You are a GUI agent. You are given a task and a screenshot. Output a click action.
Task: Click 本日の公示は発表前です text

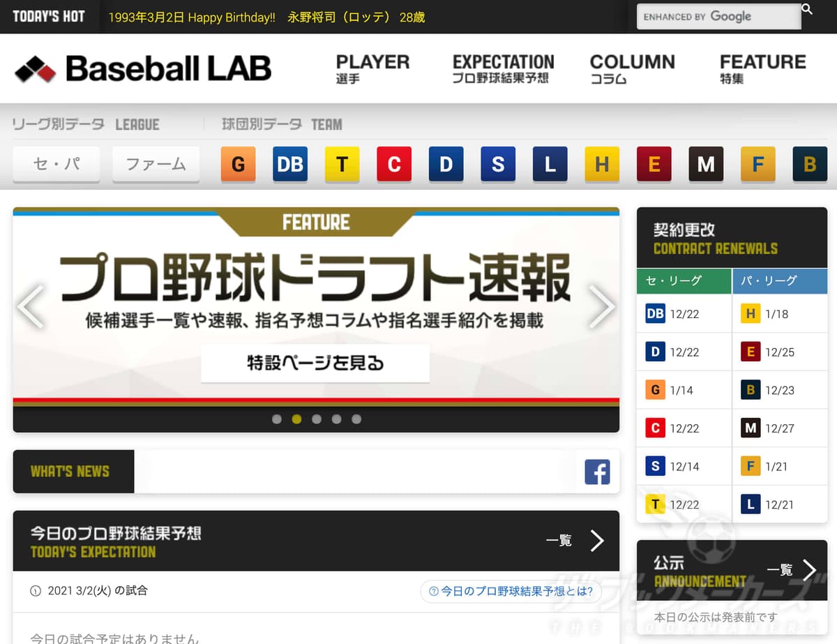click(715, 617)
